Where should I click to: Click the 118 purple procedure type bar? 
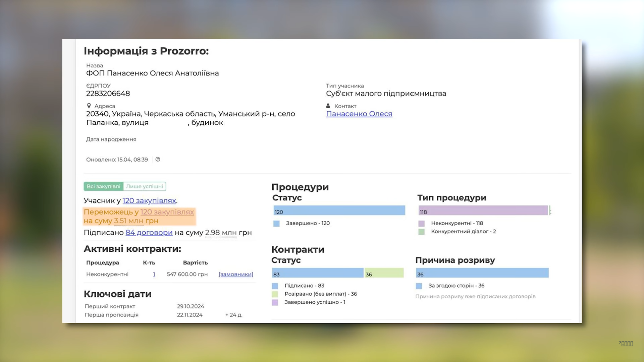(x=483, y=210)
